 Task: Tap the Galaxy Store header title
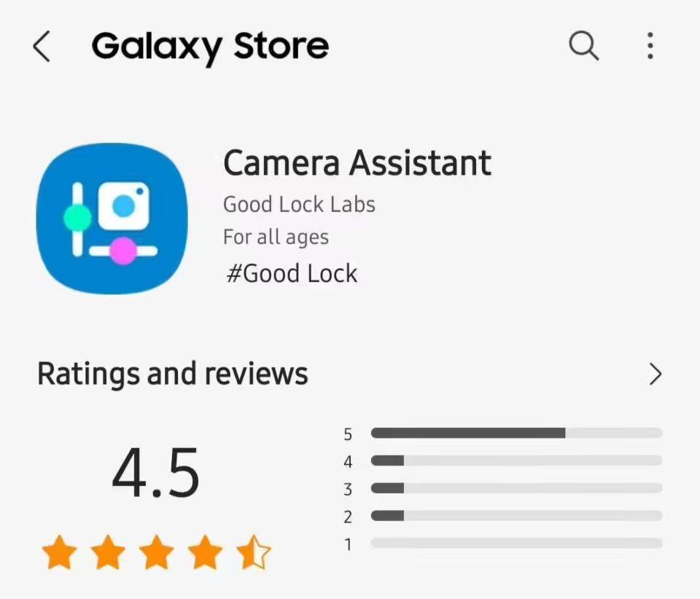(210, 47)
